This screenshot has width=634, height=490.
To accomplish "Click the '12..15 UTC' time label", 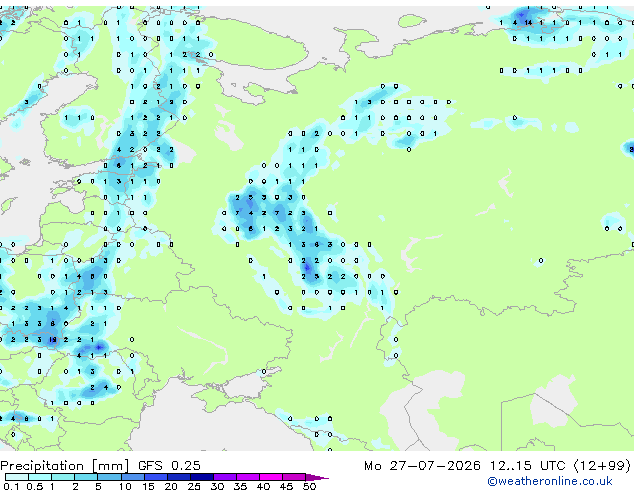I will 527,466.
